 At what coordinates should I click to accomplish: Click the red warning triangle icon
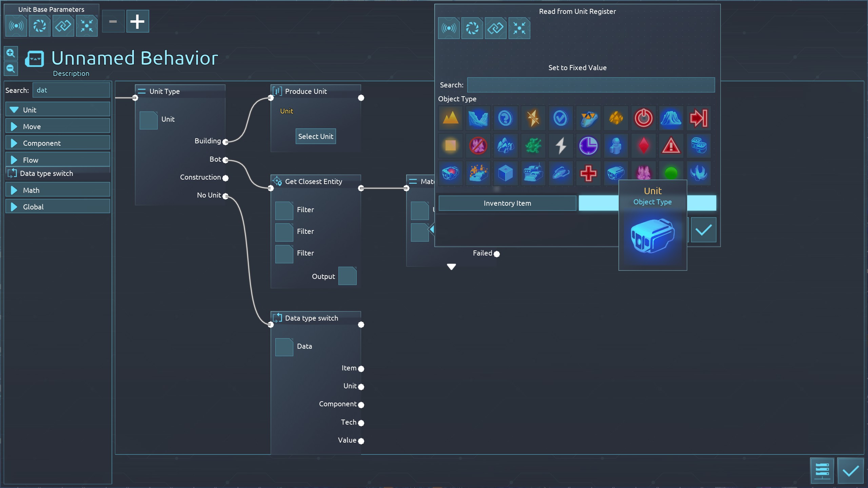(671, 146)
